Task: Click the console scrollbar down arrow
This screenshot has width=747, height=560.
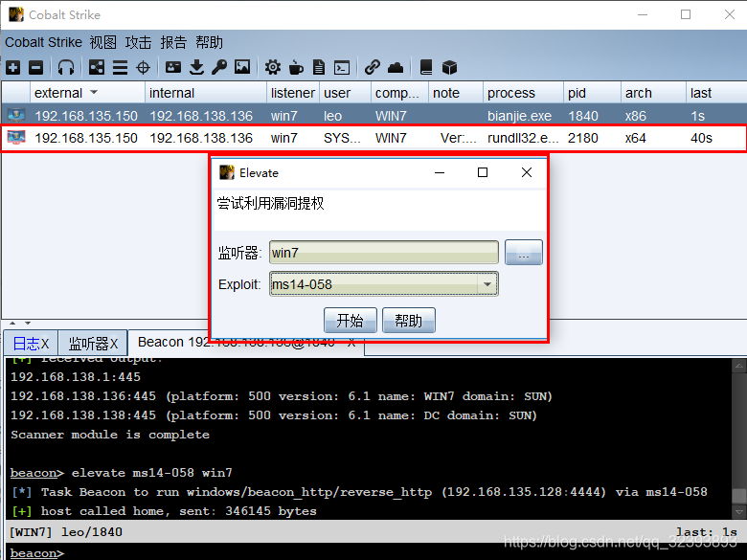Action: coord(739,512)
